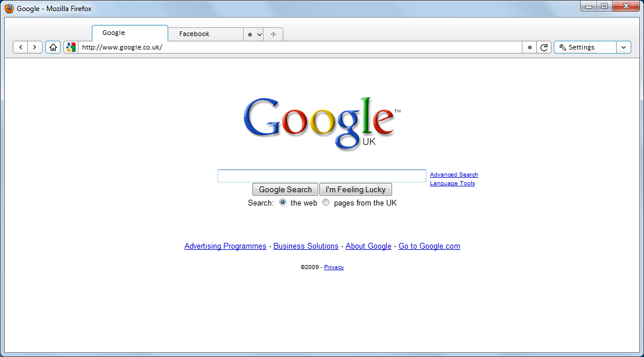
Task: Open the Language Tools link
Action: pos(452,183)
